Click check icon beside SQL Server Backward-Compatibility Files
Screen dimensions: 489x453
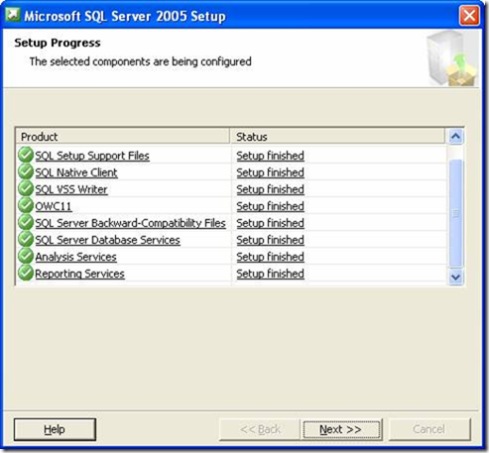coord(26,222)
